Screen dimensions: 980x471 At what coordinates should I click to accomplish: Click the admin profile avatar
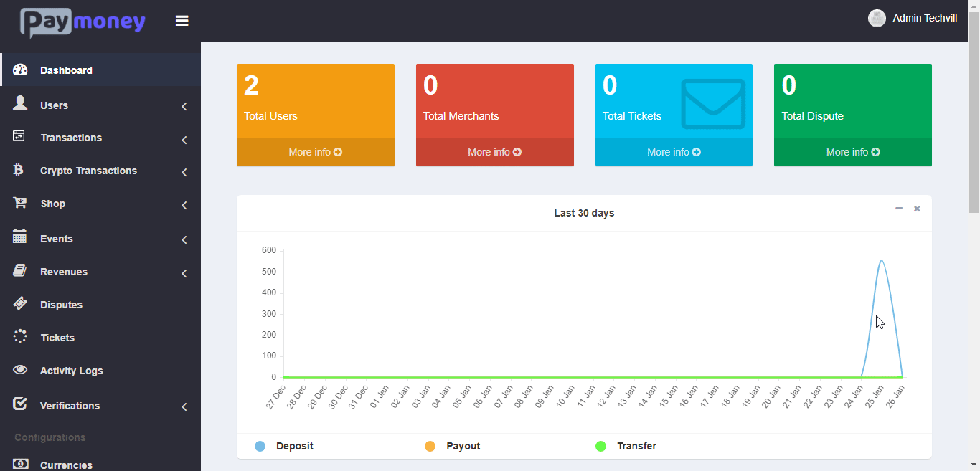(x=877, y=19)
